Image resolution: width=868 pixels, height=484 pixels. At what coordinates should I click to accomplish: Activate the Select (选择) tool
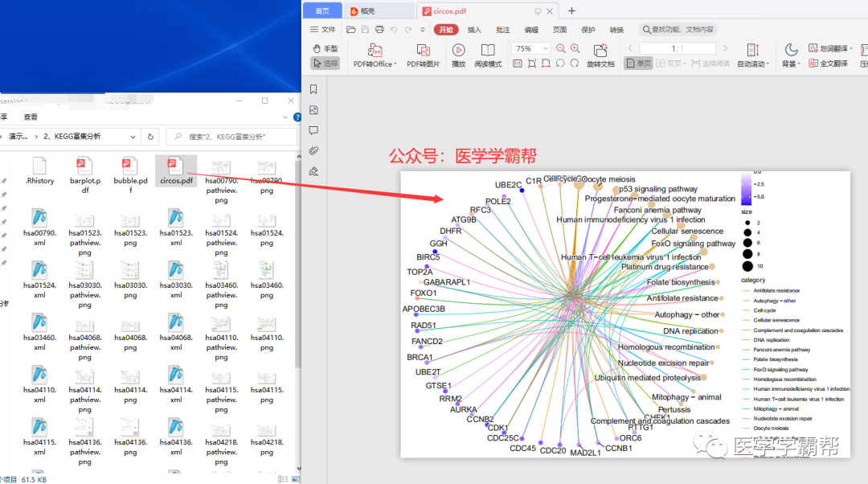325,64
